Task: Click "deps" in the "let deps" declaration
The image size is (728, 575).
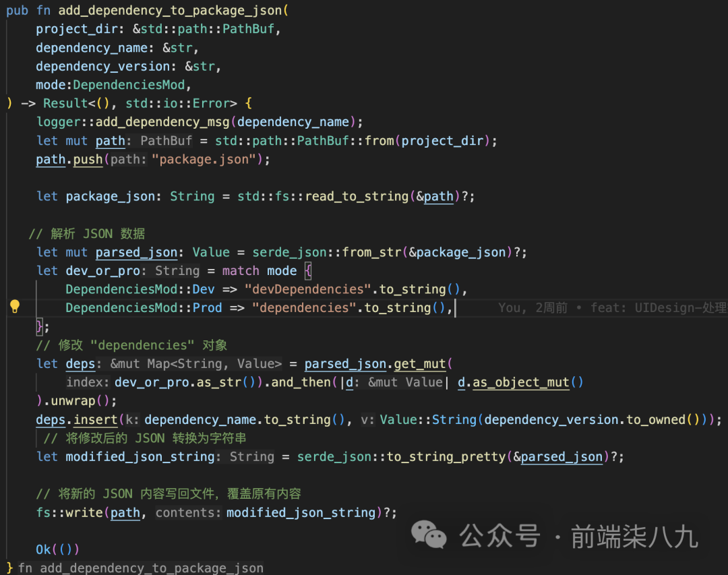Action: 80,363
